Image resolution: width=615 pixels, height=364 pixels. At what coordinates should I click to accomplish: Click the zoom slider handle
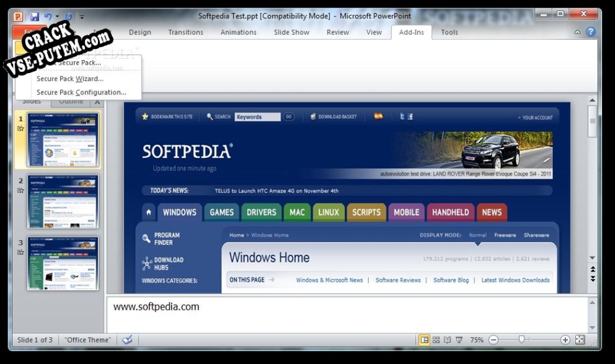(x=522, y=340)
